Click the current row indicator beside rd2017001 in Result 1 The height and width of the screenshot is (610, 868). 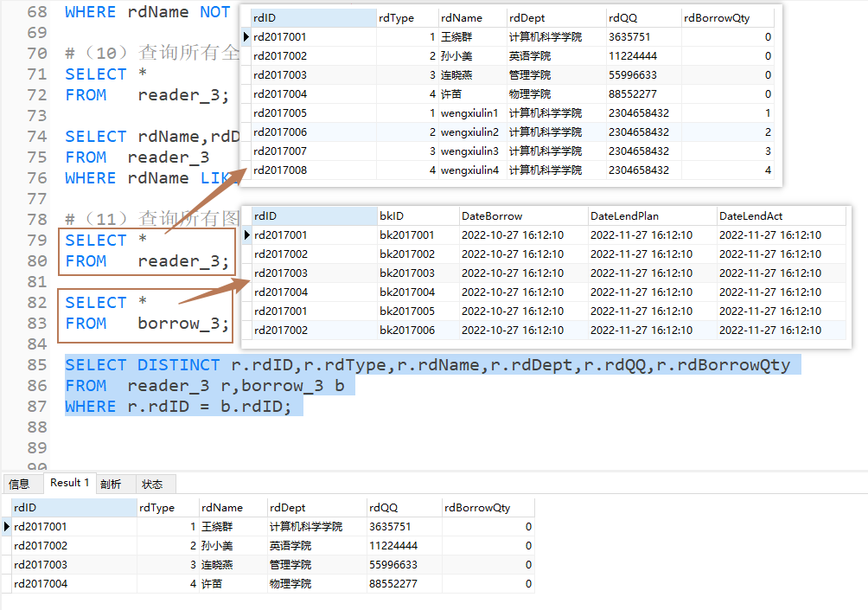tap(7, 526)
